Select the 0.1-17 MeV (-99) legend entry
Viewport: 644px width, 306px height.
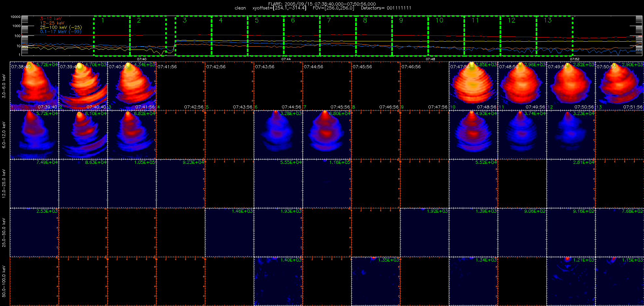click(x=60, y=32)
